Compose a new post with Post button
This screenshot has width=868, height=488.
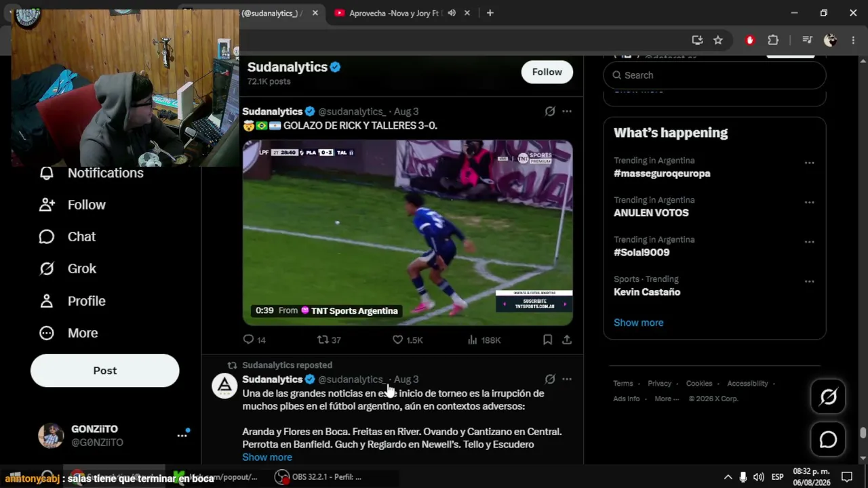(105, 371)
